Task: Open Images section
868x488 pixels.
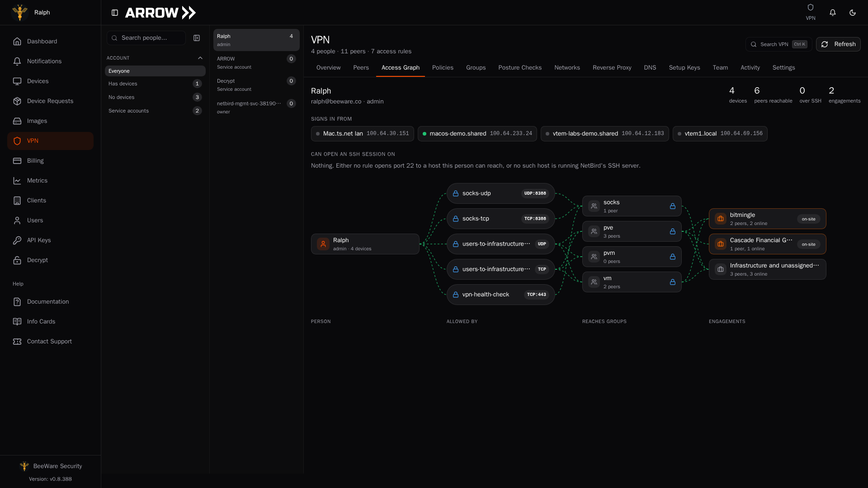Action: [x=50, y=121]
